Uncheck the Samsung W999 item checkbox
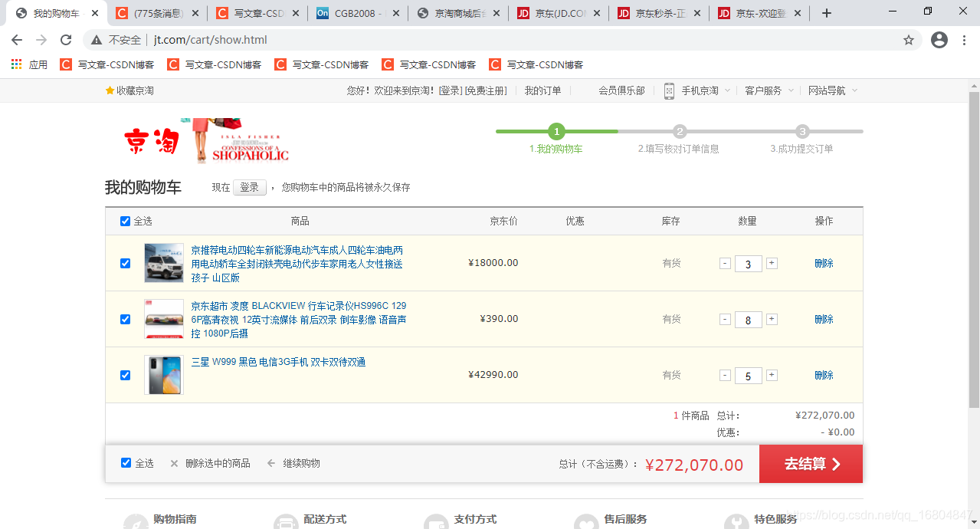 click(x=126, y=375)
